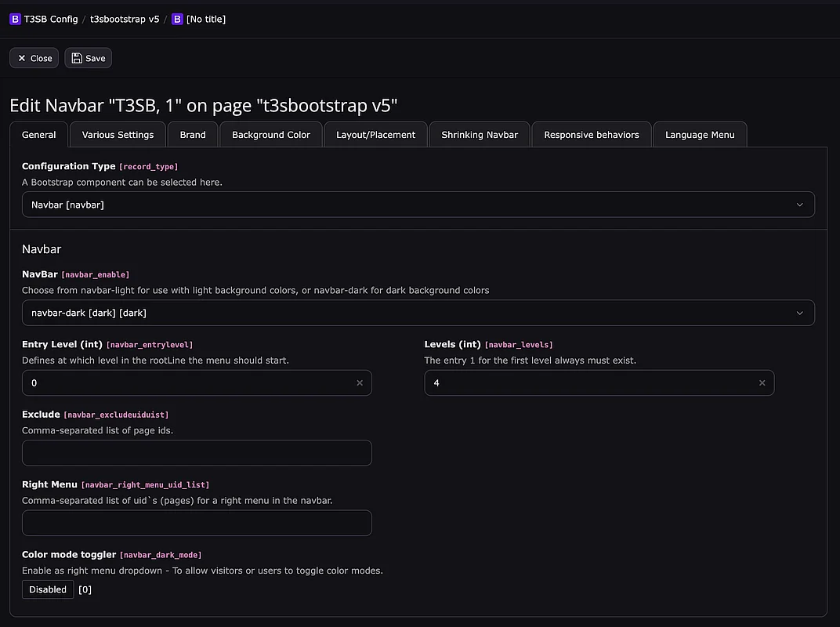Switch to Responsive behaviors tab
Image resolution: width=840 pixels, height=627 pixels.
pyautogui.click(x=592, y=135)
